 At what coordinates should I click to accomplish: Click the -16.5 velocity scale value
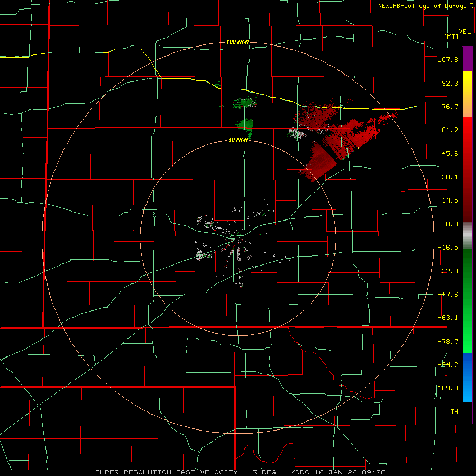click(x=448, y=248)
